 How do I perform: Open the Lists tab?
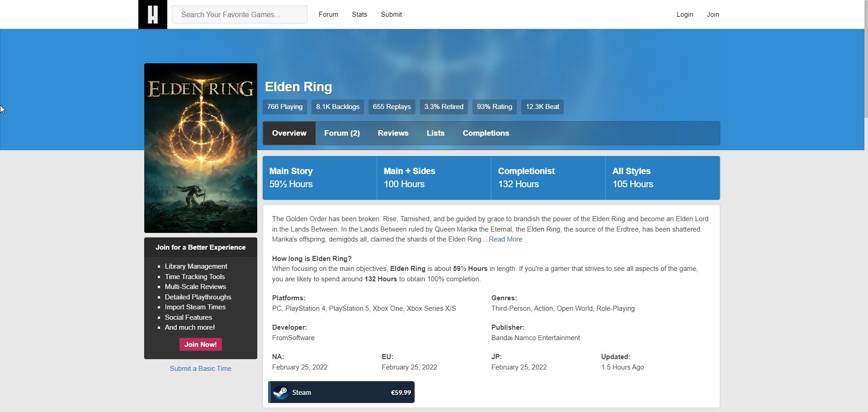[x=435, y=133]
